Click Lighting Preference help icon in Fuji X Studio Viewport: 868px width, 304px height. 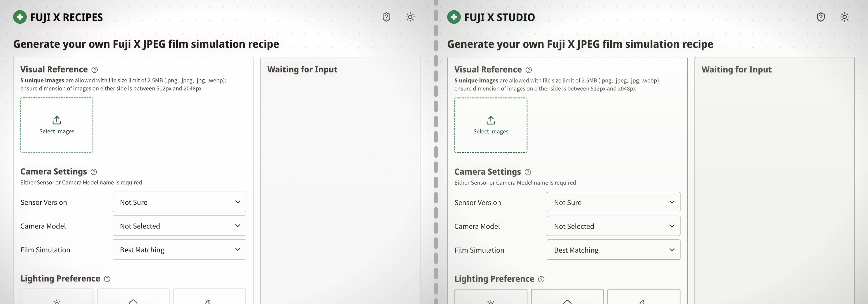(x=541, y=279)
